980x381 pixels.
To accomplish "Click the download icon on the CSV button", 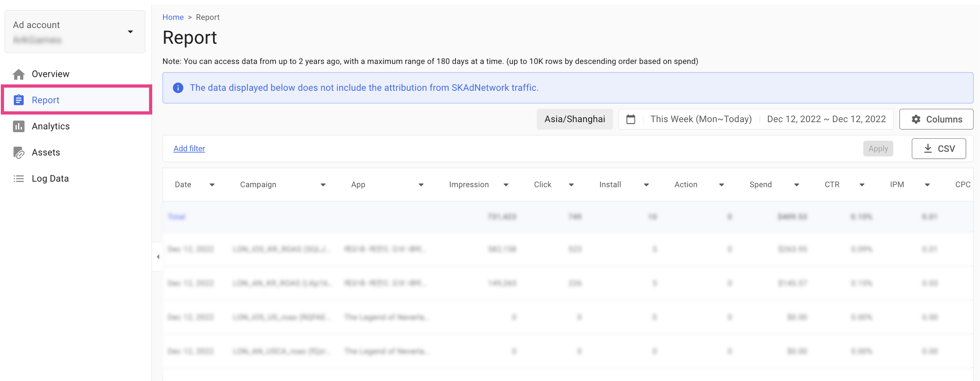I will (928, 148).
